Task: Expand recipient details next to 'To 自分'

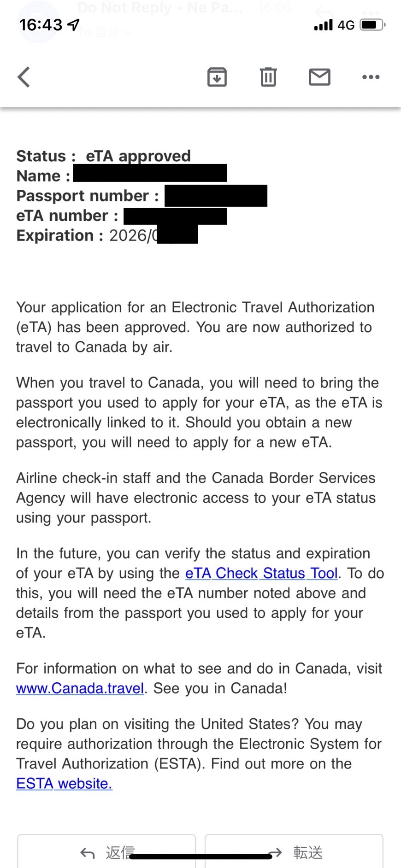Action: [129, 32]
